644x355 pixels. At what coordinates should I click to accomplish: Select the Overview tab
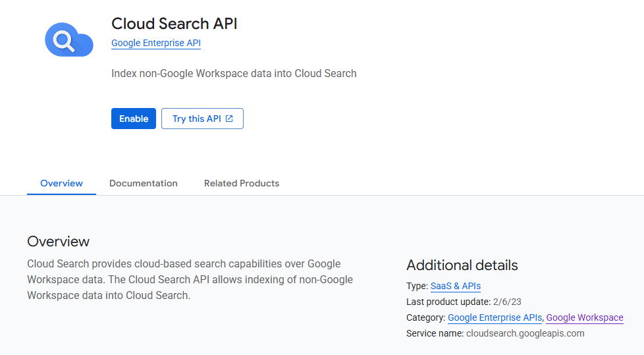61,183
